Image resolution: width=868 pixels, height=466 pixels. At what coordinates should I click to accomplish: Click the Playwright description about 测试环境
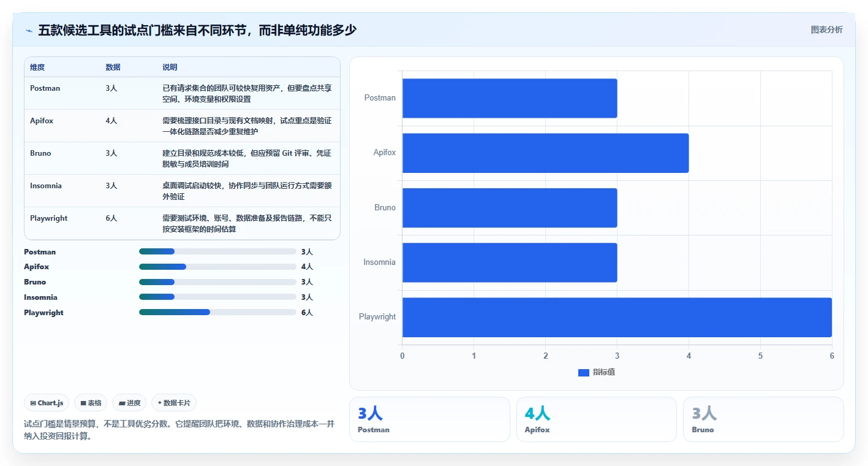[x=247, y=223]
